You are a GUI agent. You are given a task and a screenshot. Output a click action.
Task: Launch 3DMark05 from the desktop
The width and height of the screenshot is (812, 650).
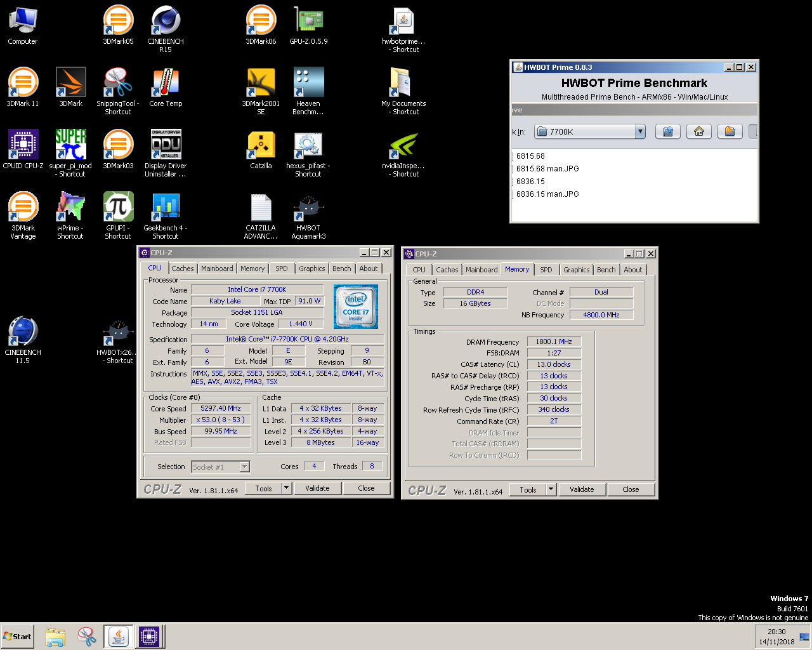(x=118, y=25)
